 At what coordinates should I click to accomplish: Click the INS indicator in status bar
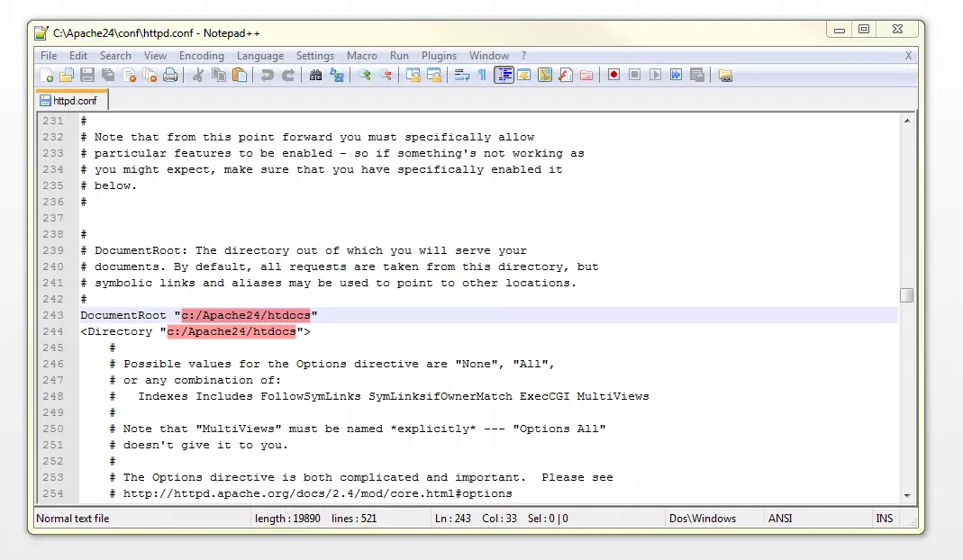pyautogui.click(x=884, y=519)
